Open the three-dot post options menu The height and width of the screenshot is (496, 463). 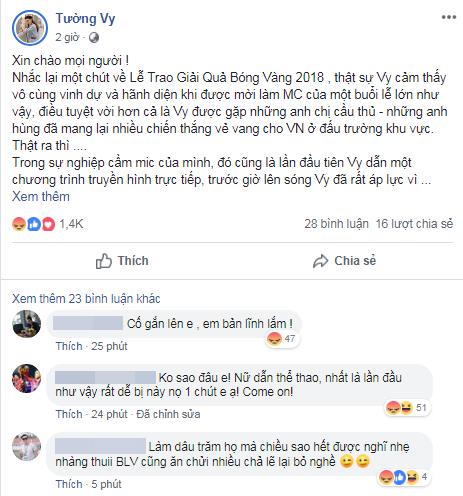click(x=449, y=17)
